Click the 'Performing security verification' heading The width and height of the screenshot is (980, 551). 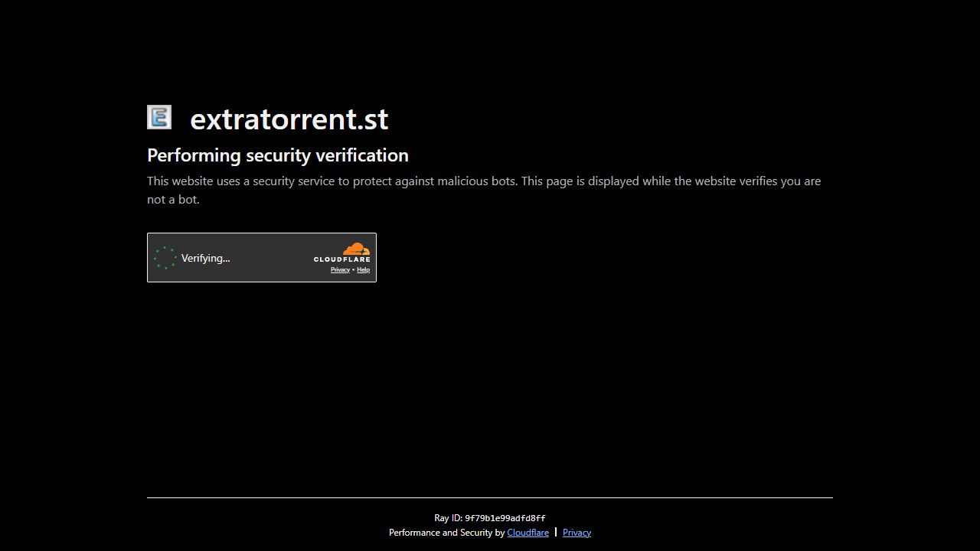click(x=278, y=155)
